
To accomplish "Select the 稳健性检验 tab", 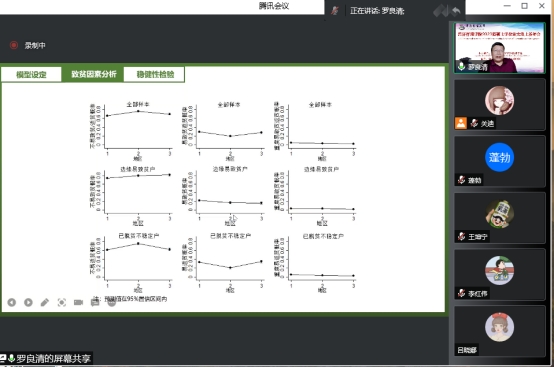I will [x=154, y=74].
